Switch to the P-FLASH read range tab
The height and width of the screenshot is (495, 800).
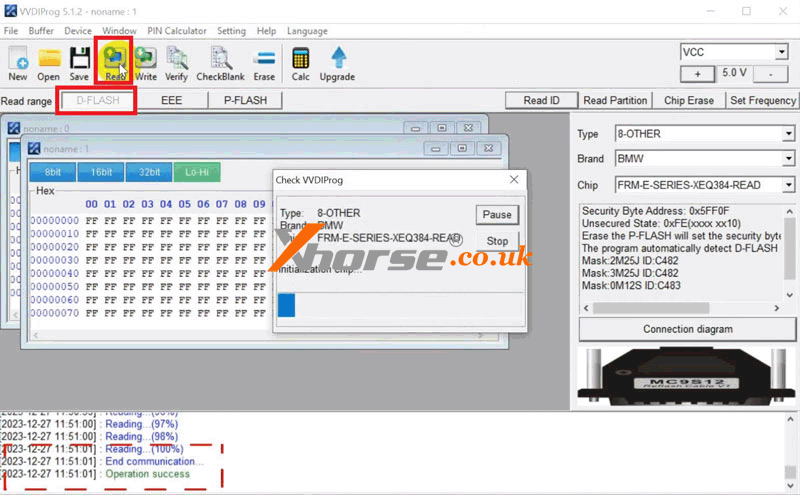pyautogui.click(x=245, y=100)
